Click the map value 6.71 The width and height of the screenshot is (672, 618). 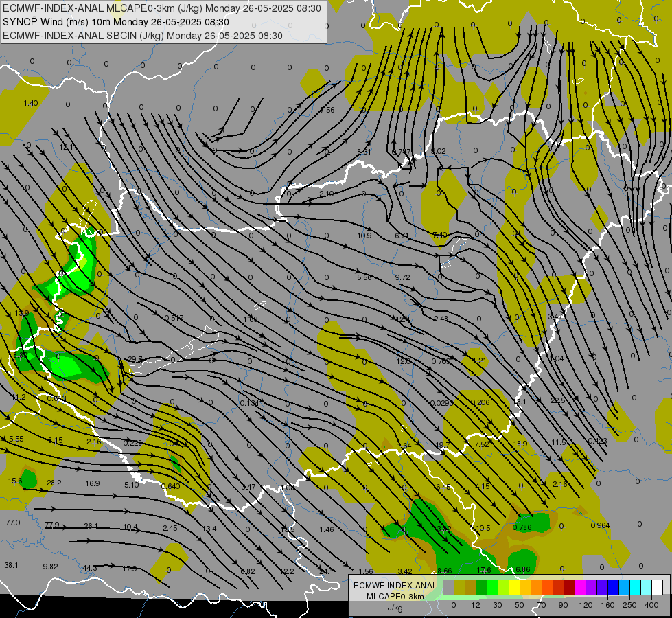click(402, 236)
